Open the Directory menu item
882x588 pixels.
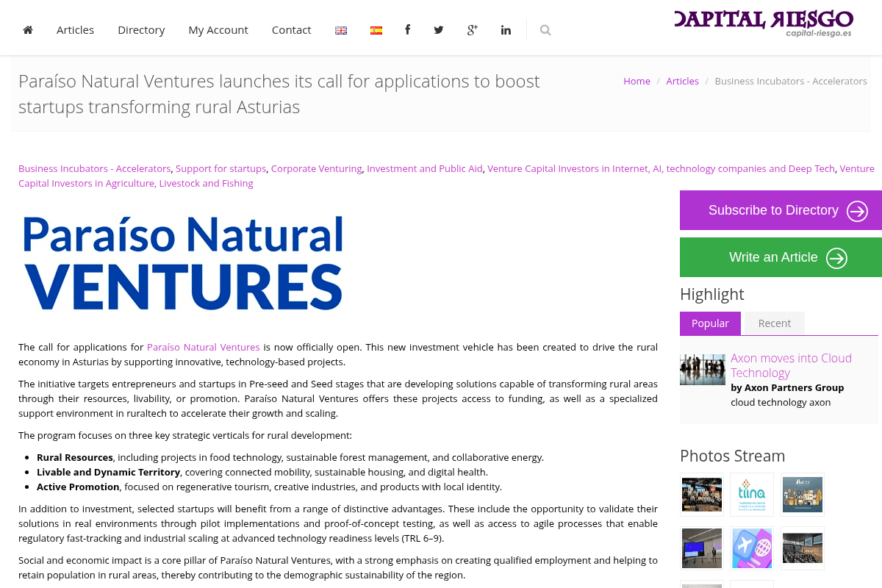click(x=141, y=29)
